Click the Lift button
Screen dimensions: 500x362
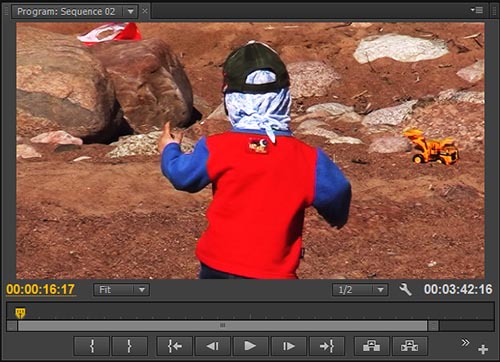(371, 346)
